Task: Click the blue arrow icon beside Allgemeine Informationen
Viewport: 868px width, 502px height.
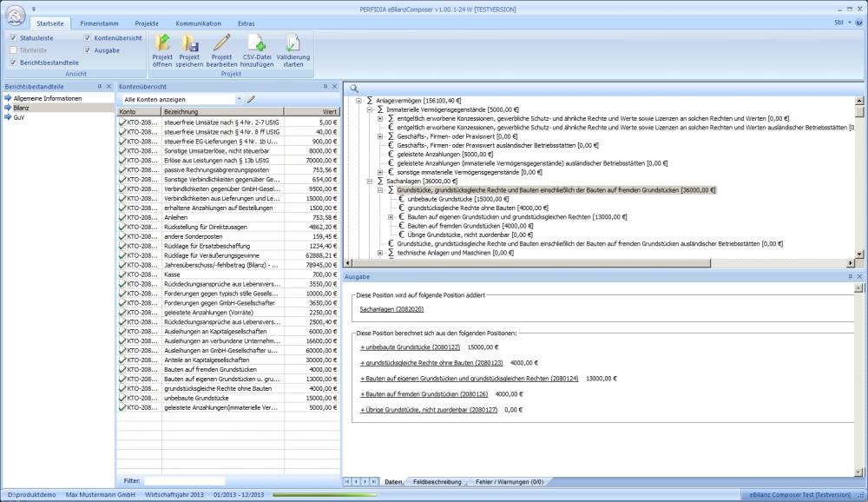Action: point(8,98)
